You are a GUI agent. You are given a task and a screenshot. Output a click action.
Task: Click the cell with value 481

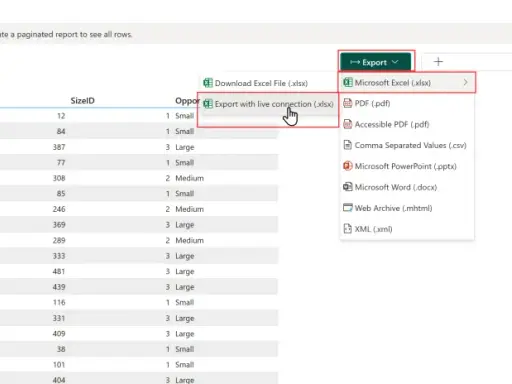[x=59, y=271]
